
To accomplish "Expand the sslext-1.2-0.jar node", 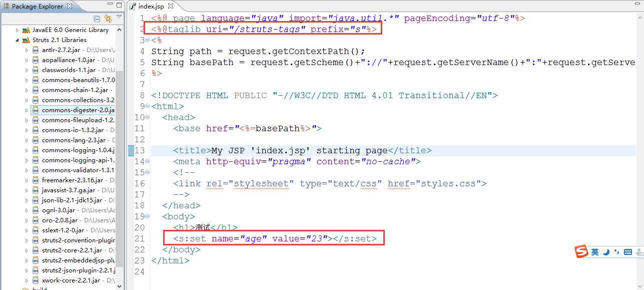I will click(x=27, y=230).
